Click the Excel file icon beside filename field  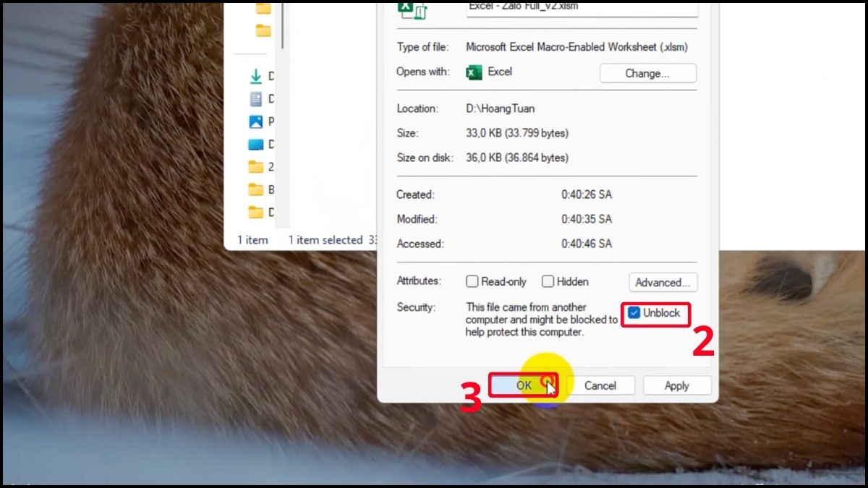click(x=413, y=9)
